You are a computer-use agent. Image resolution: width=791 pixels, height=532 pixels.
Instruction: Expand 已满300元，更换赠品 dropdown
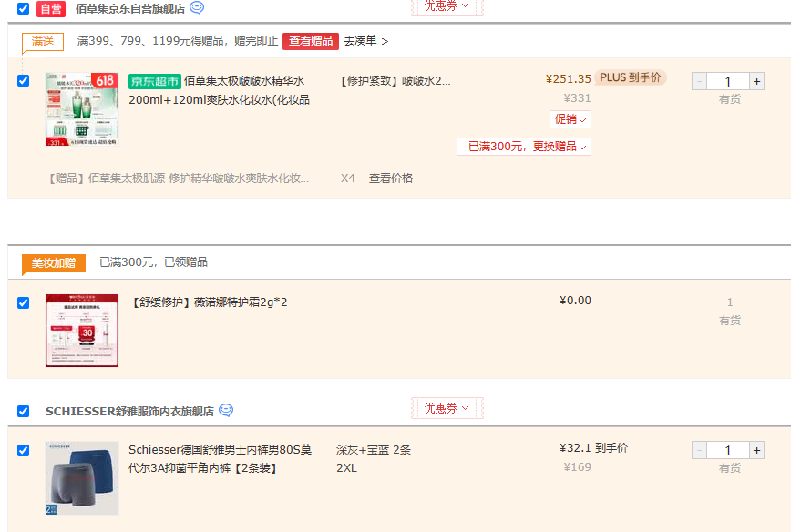tap(524, 147)
